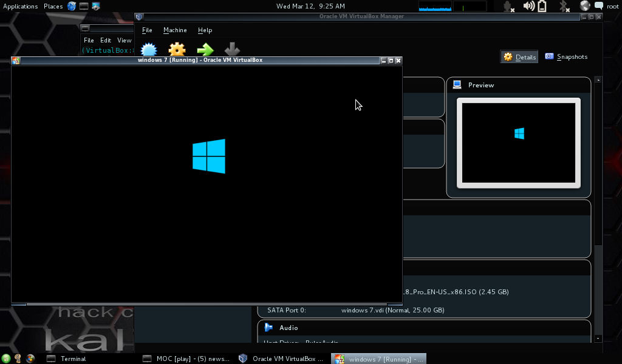This screenshot has width=622, height=364.
Task: Click the volume speaker tray icon
Action: pyautogui.click(x=529, y=6)
